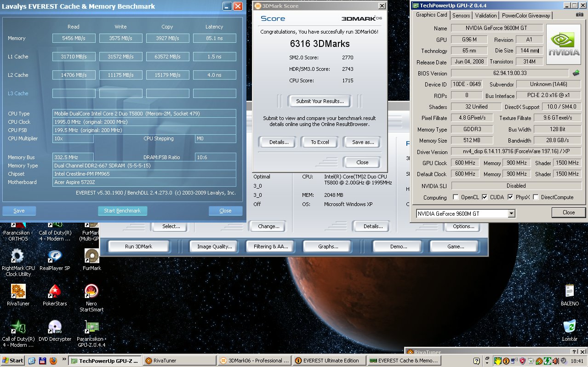Open the volume speaker tray icon
This screenshot has width=588, height=367.
(564, 361)
